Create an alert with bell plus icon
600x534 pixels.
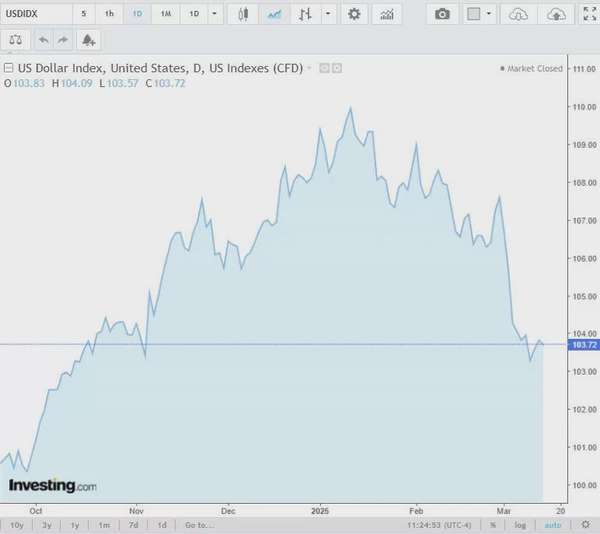click(x=88, y=40)
